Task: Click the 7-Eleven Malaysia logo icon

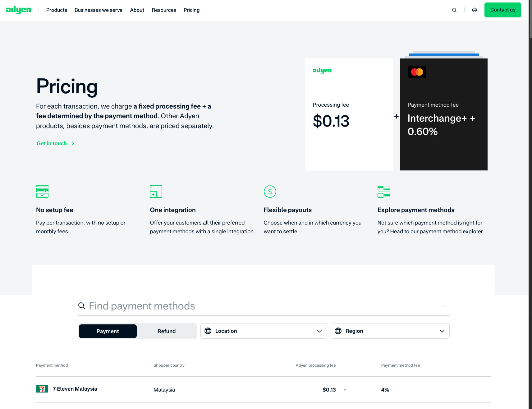Action: 42,389
